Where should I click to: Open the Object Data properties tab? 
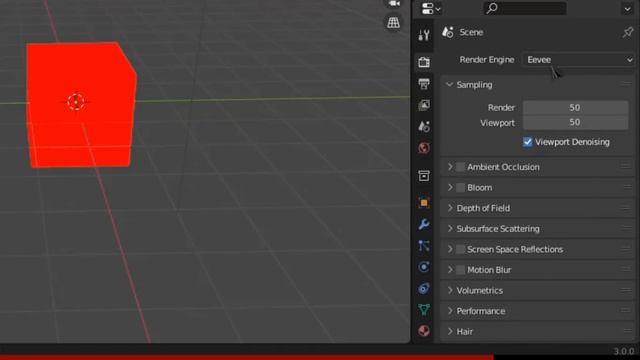pyautogui.click(x=424, y=309)
